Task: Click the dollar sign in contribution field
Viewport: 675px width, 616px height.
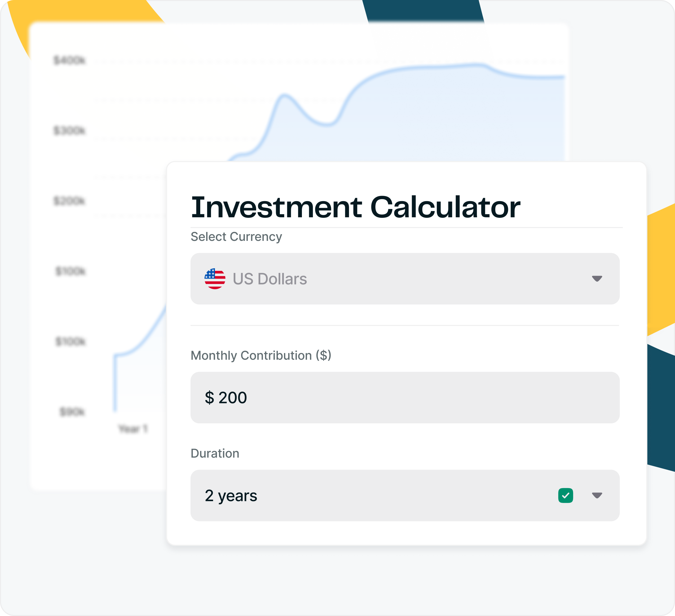Action: pyautogui.click(x=209, y=398)
